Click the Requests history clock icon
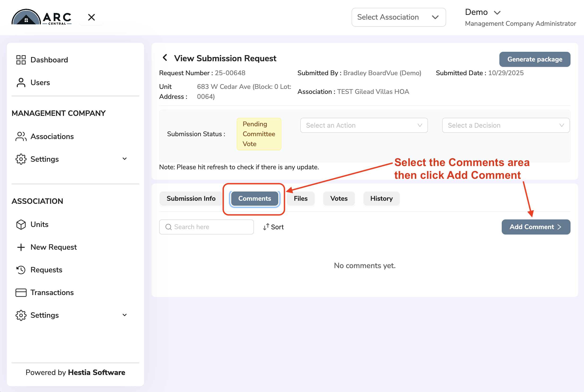Image resolution: width=584 pixels, height=392 pixels. pyautogui.click(x=21, y=270)
